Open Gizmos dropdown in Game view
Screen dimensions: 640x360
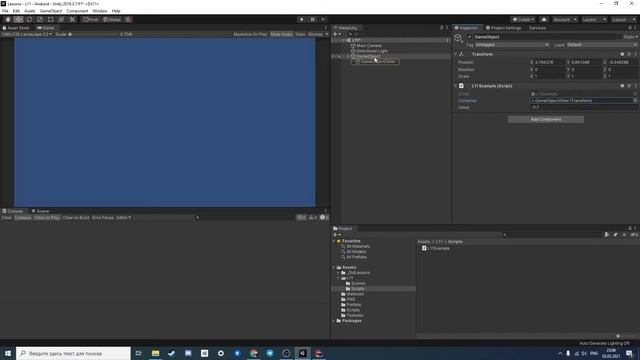tap(318, 34)
